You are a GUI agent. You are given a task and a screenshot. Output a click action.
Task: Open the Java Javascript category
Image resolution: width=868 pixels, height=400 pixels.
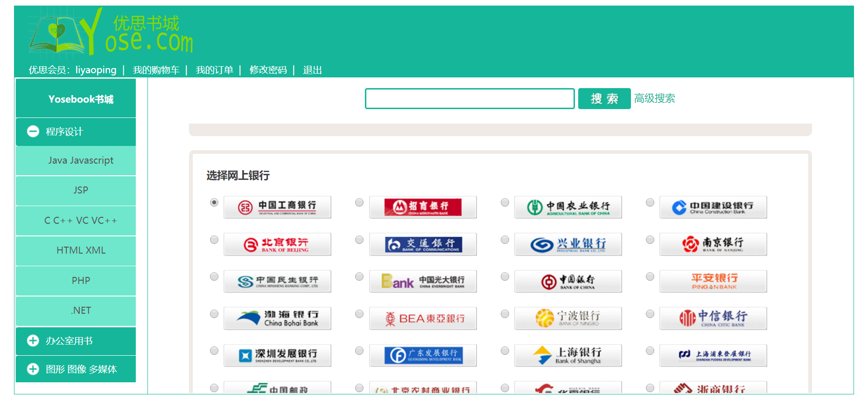pos(76,160)
